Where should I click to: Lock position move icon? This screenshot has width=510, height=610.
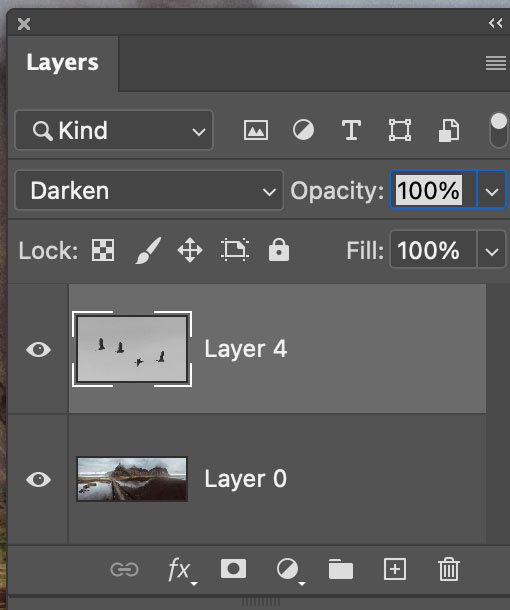point(190,250)
